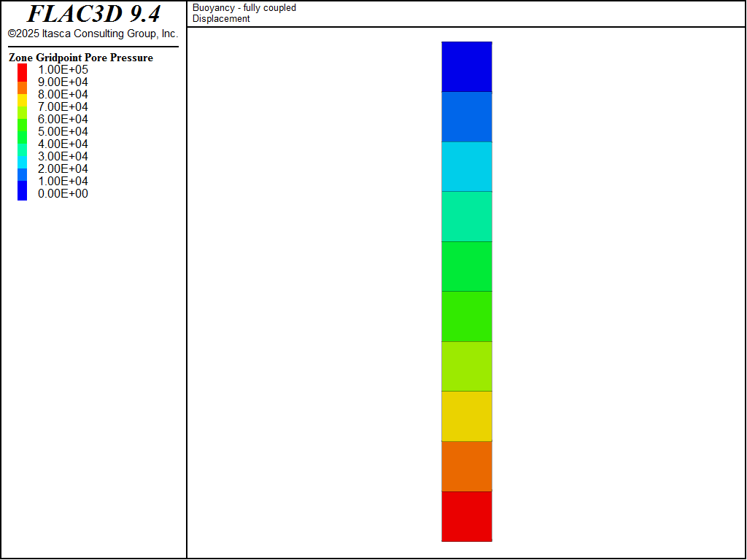
Task: Select the 2.00E+04 legend value label
Action: (63, 169)
